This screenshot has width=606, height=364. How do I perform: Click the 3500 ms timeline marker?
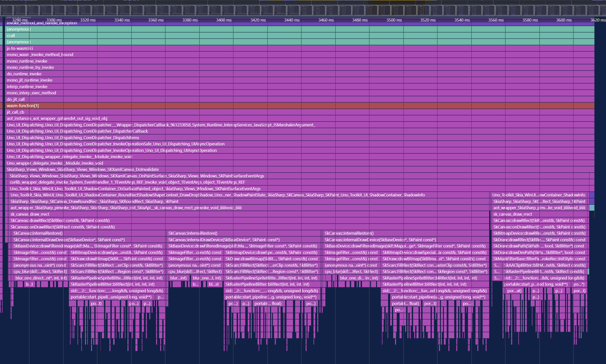pos(394,20)
